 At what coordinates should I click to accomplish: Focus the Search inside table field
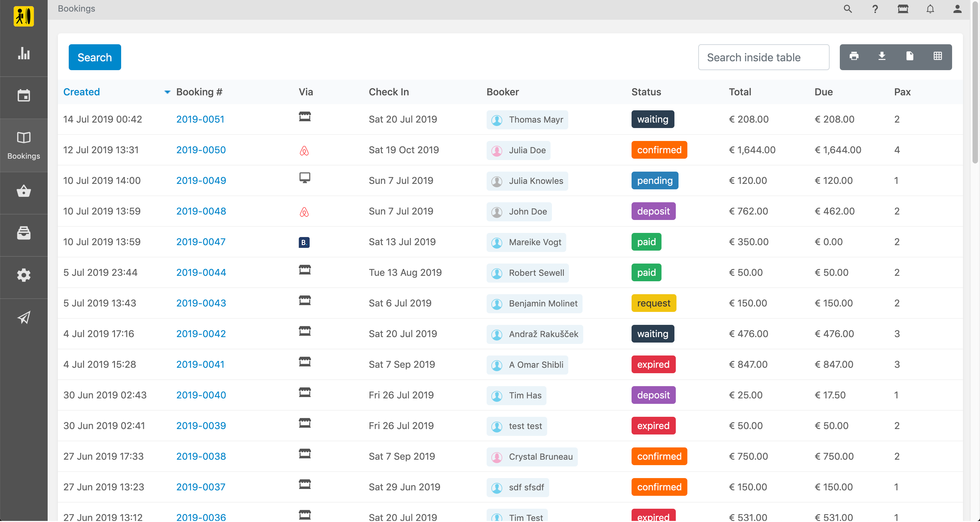tap(763, 57)
